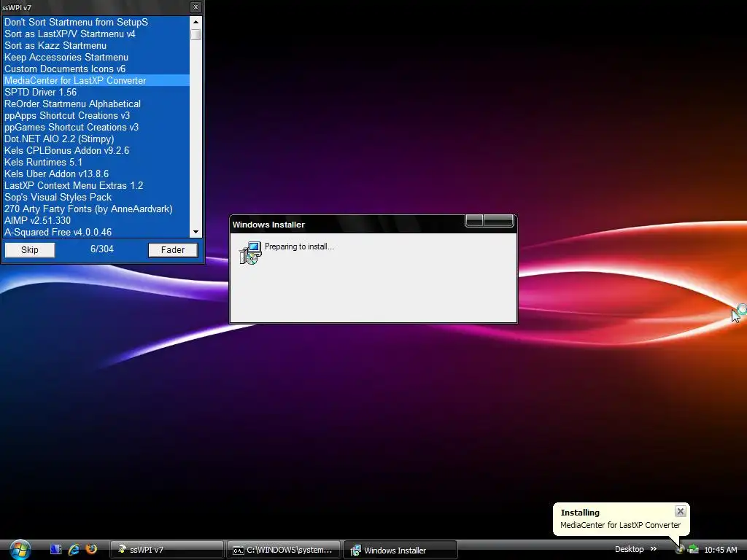747x560 pixels.
Task: Select 'Custom Documents Icons v6' entry
Action: [x=96, y=69]
